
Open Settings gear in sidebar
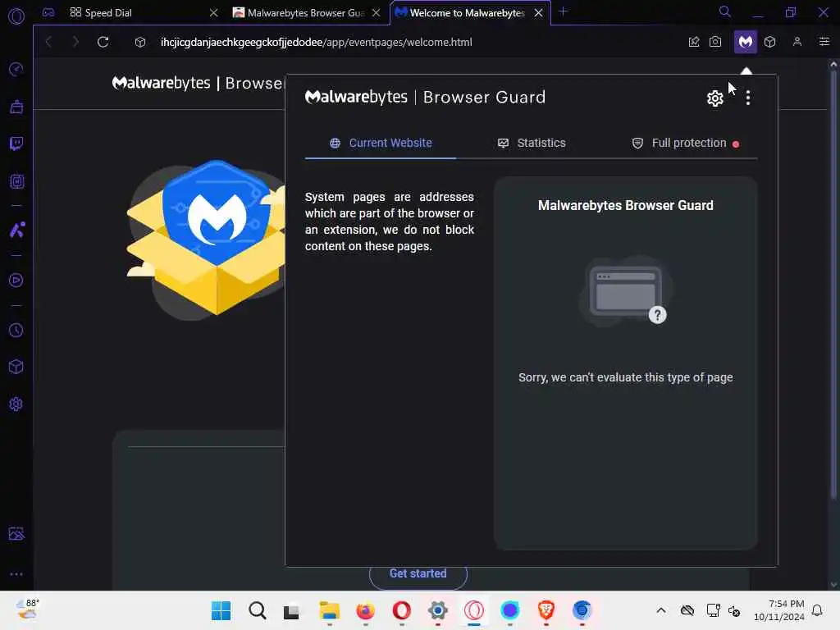point(16,404)
